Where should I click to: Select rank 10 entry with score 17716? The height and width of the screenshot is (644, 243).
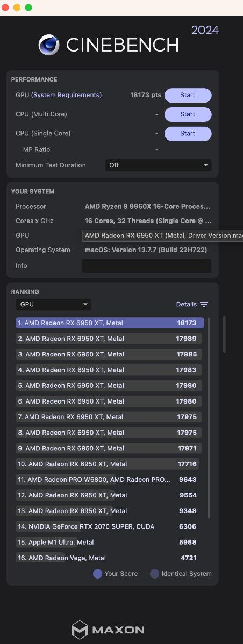[110, 464]
